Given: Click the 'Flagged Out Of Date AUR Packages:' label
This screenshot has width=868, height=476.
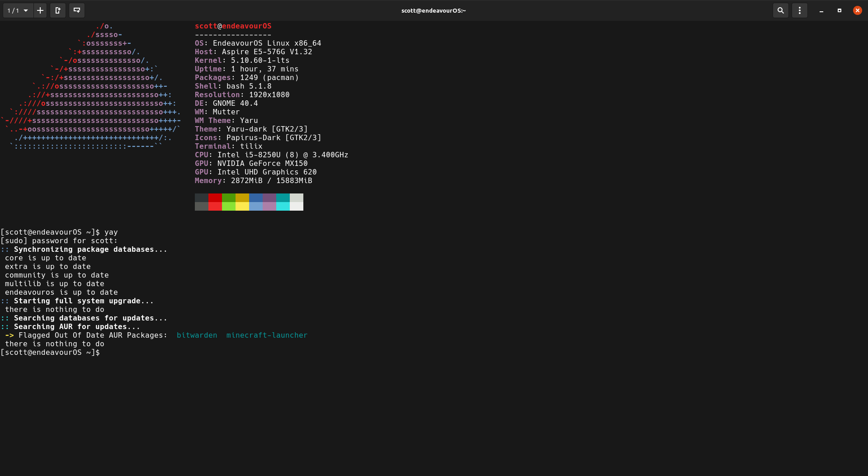Looking at the screenshot, I should [x=93, y=335].
